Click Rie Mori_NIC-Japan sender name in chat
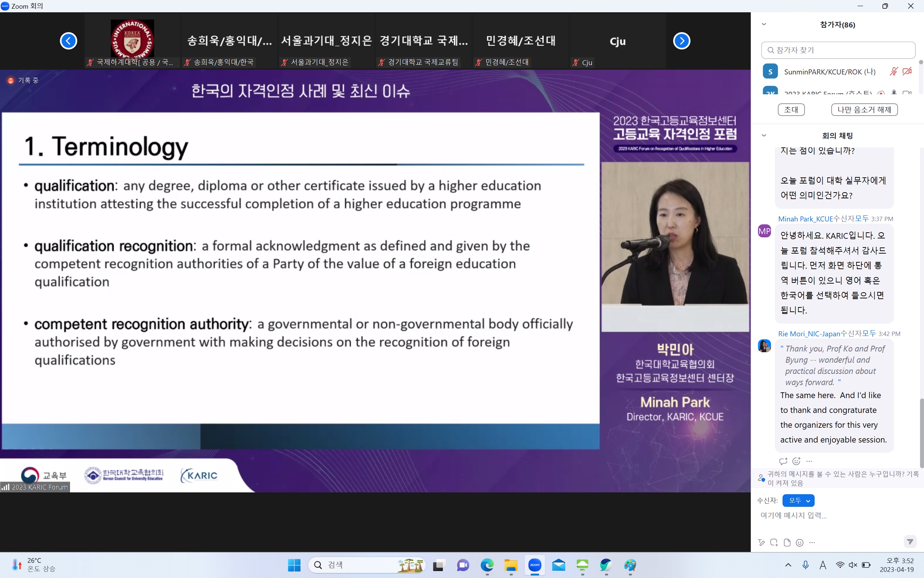The image size is (924, 578). pos(809,334)
